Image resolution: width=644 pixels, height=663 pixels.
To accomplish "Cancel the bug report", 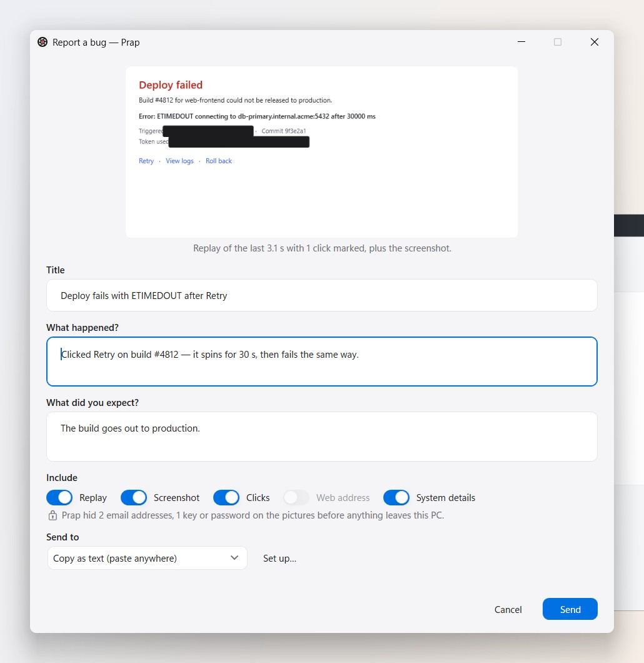I will (508, 609).
